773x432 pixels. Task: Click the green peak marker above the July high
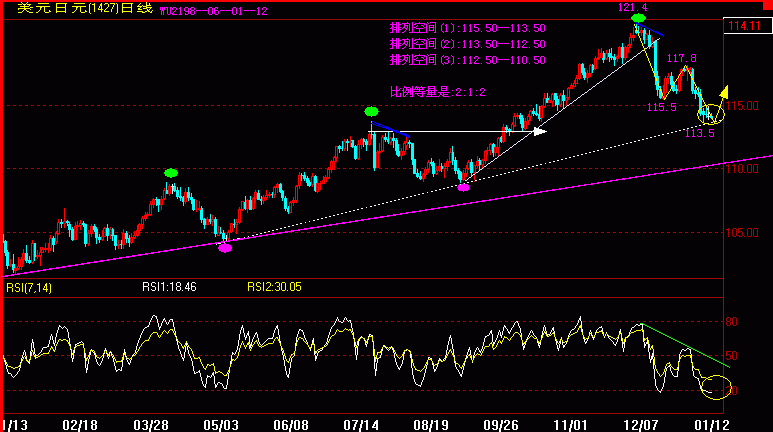[371, 112]
